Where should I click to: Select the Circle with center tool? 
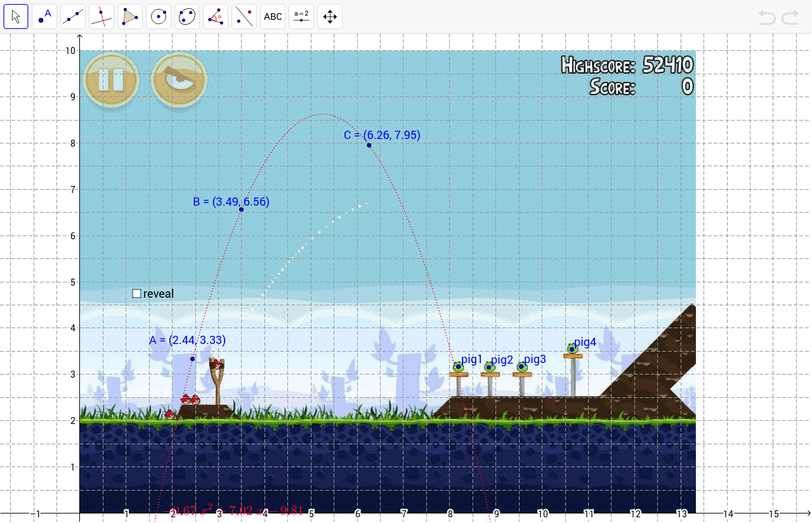point(159,17)
